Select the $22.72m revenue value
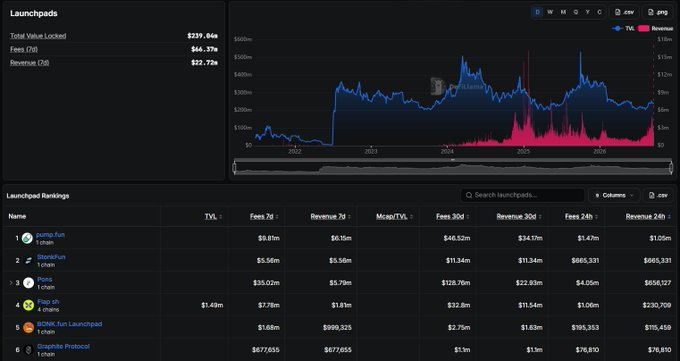The height and width of the screenshot is (361, 680). [204, 63]
